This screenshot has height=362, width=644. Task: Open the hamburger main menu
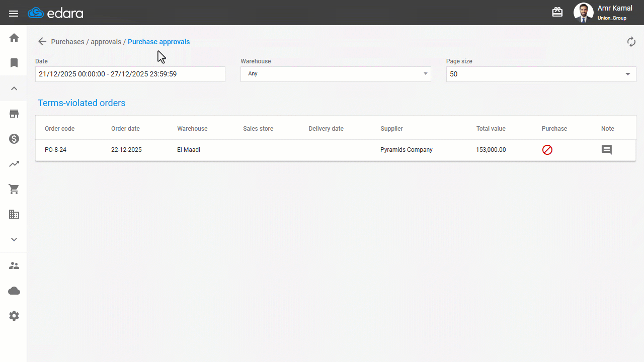[14, 14]
